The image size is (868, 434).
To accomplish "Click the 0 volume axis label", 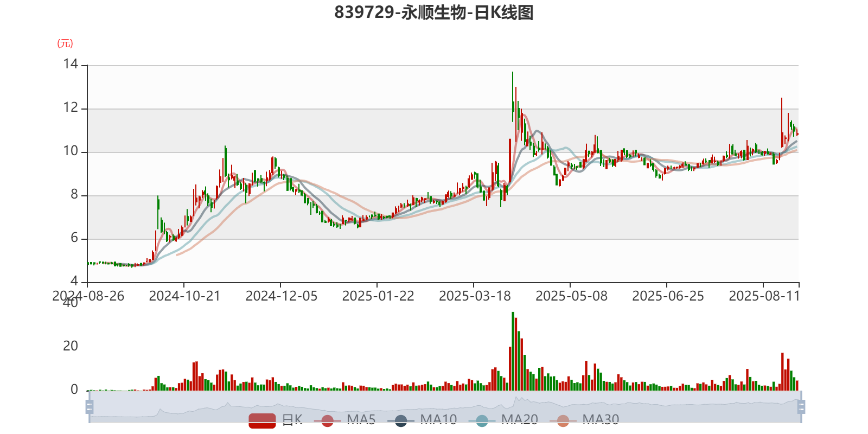I will click(74, 390).
